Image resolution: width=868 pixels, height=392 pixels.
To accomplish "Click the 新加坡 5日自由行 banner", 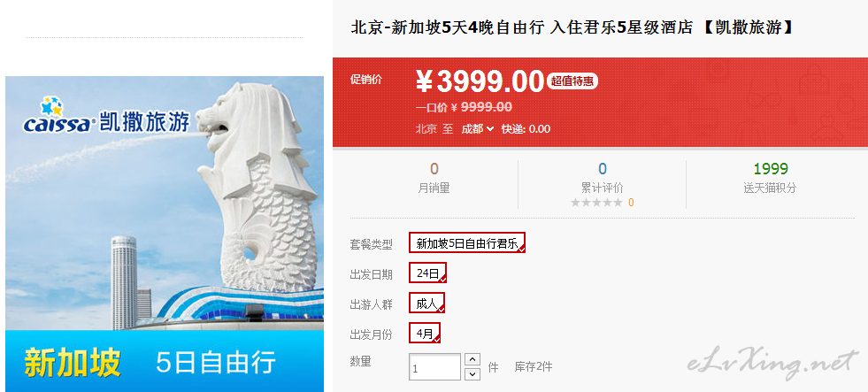I will click(x=165, y=361).
